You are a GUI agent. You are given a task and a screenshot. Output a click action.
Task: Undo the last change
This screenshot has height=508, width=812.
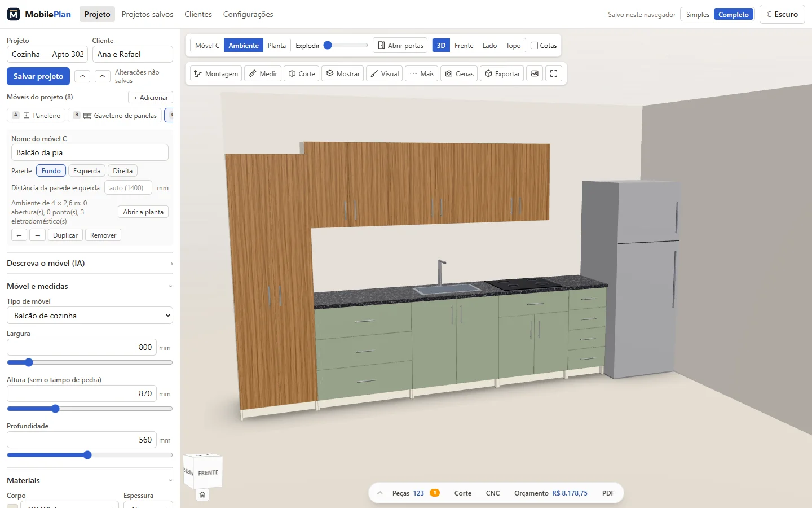82,76
